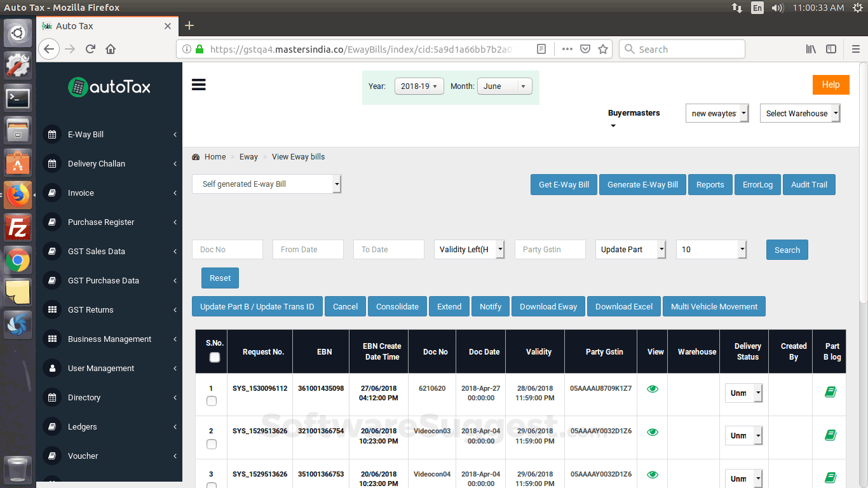This screenshot has height=488, width=868.
Task: Check the checkbox for row 1
Action: [x=212, y=401]
